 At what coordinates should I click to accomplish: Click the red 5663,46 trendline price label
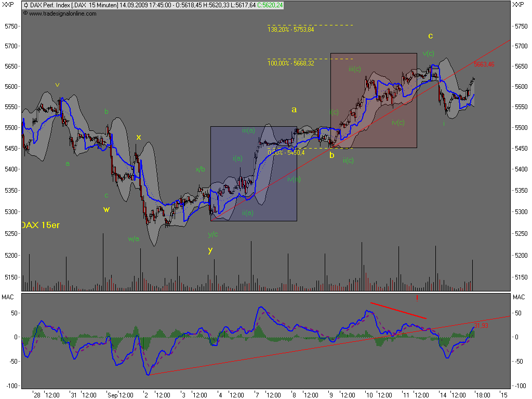[x=484, y=64]
